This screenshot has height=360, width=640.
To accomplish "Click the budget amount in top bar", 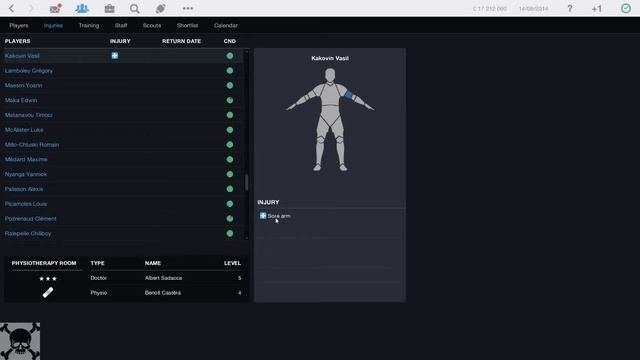I will click(489, 9).
